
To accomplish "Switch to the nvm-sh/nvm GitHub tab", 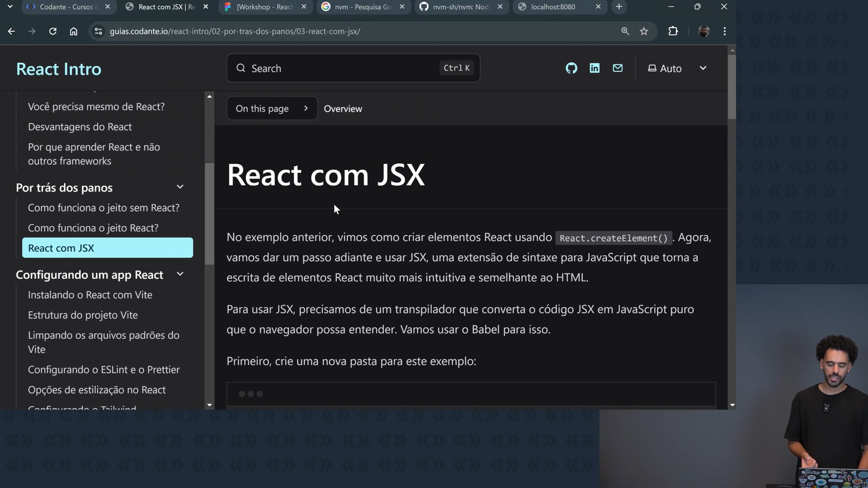I will point(460,7).
